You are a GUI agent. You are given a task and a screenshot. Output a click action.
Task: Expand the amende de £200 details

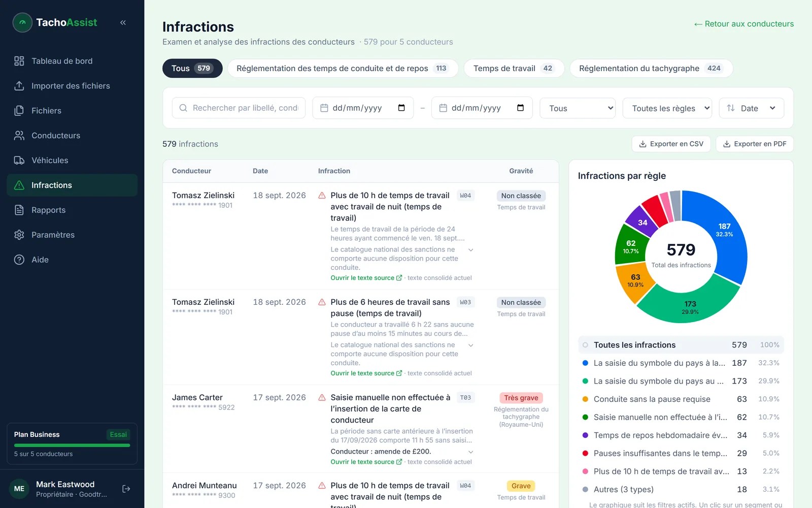point(471,452)
